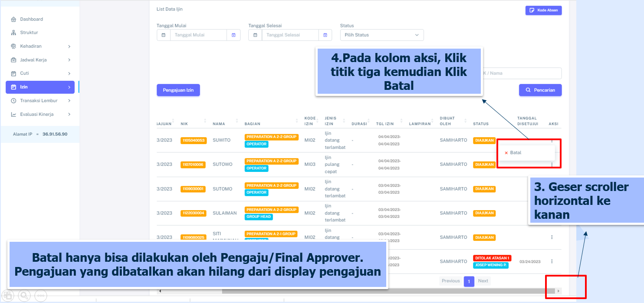The width and height of the screenshot is (644, 303).
Task: Select the Cuti menu item in sidebar
Action: coord(25,73)
